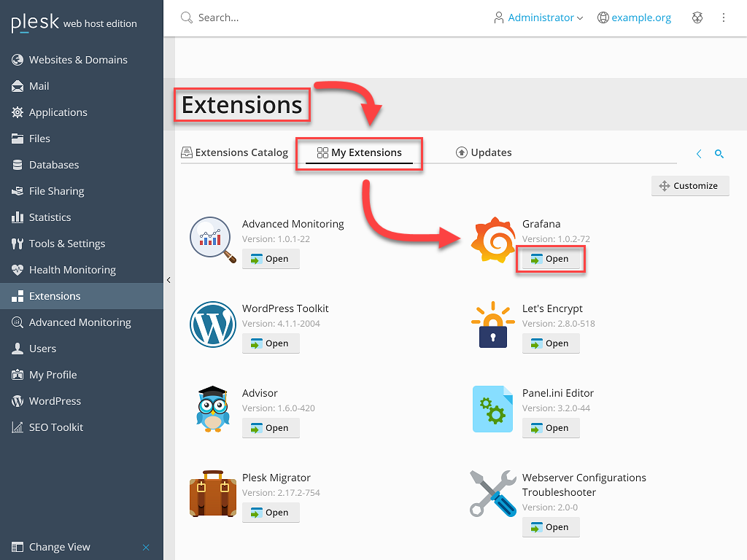
Task: Switch to the Extensions Catalog tab
Action: (235, 152)
